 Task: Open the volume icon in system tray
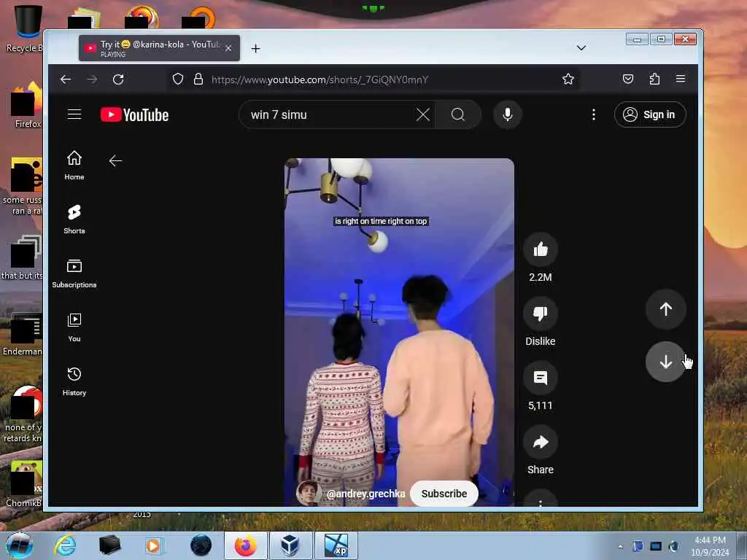673,546
